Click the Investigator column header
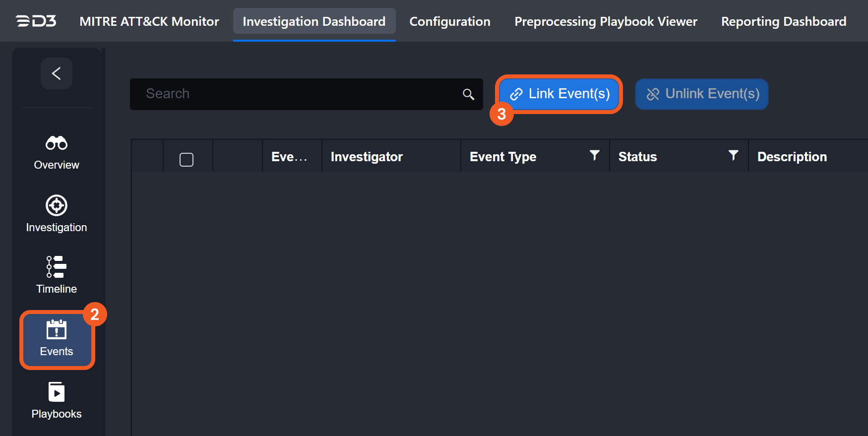 point(367,157)
